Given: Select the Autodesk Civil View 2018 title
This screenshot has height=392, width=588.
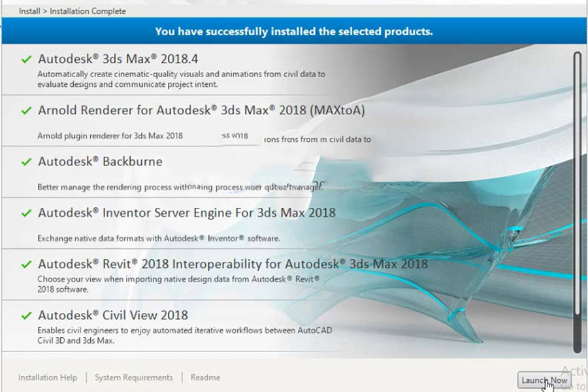Looking at the screenshot, I should click(x=113, y=315).
